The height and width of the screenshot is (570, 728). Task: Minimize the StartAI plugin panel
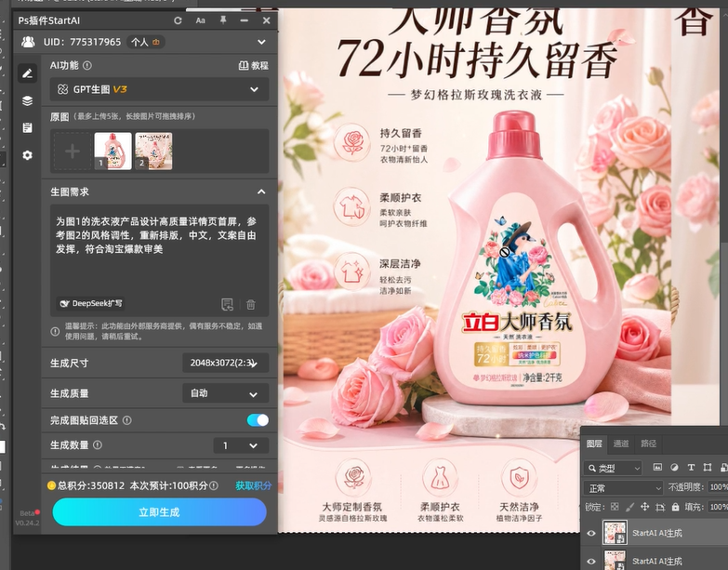click(x=245, y=20)
